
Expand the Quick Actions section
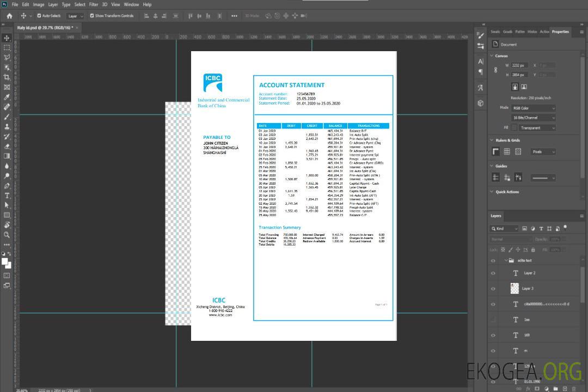(492, 192)
